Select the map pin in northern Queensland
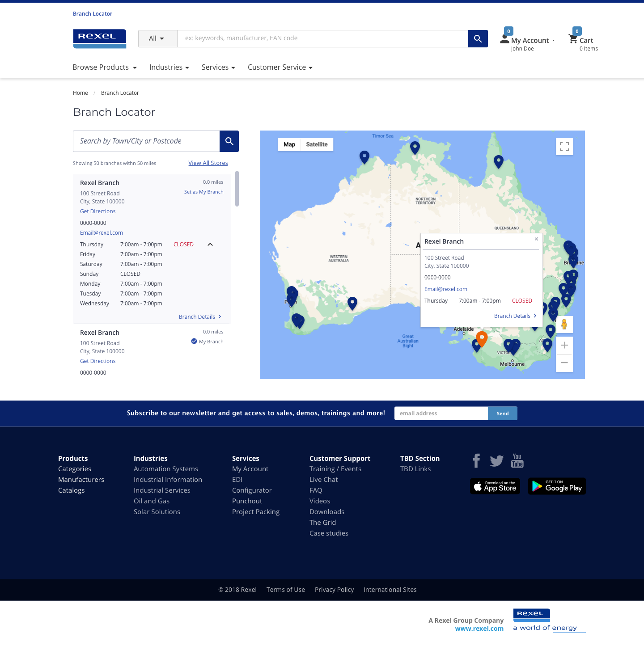 click(x=499, y=161)
